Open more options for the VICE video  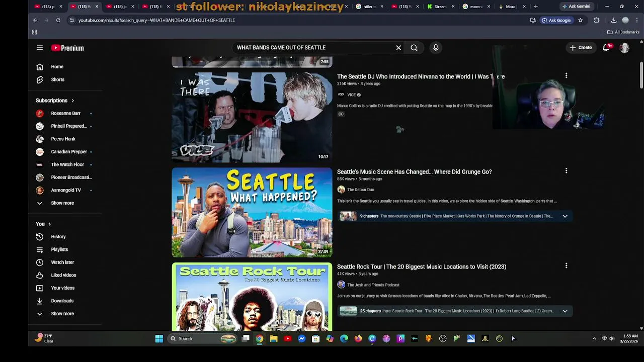566,76
